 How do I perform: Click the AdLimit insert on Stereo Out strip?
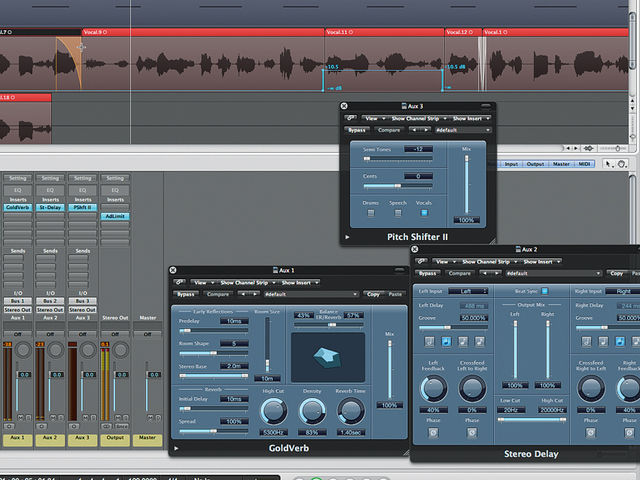[115, 216]
